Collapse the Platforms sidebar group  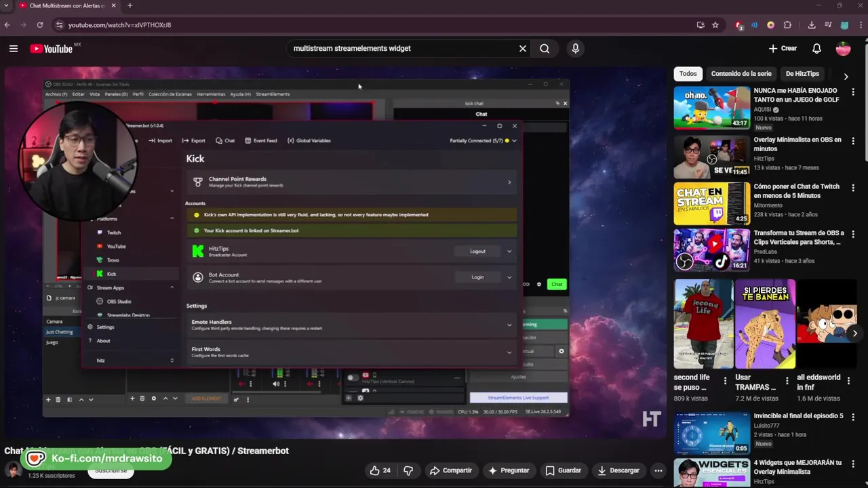click(x=172, y=219)
